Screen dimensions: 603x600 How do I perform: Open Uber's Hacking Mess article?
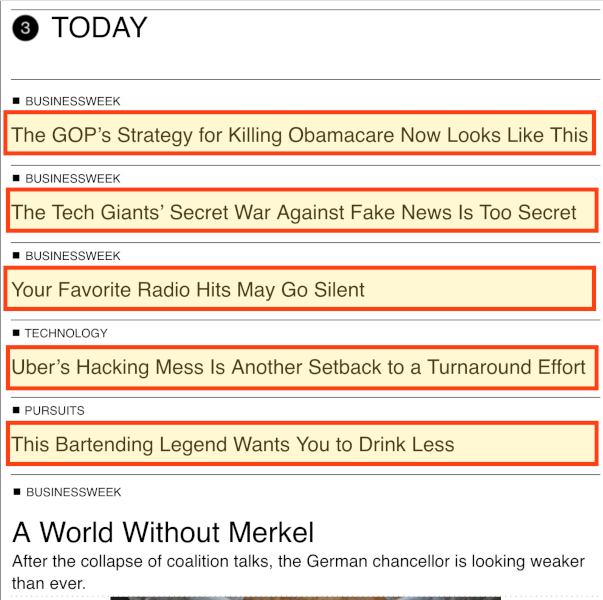[x=302, y=368]
